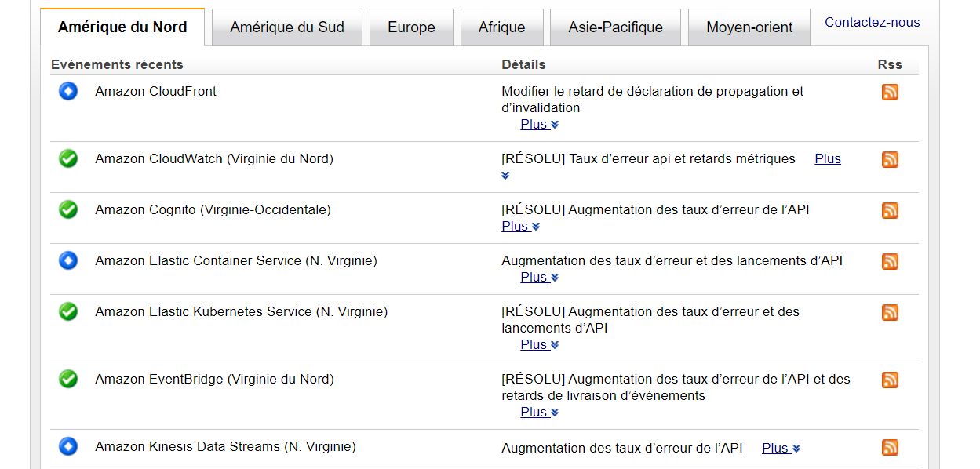Click the Contactez-nous link
The height and width of the screenshot is (469, 980).
[x=873, y=22]
